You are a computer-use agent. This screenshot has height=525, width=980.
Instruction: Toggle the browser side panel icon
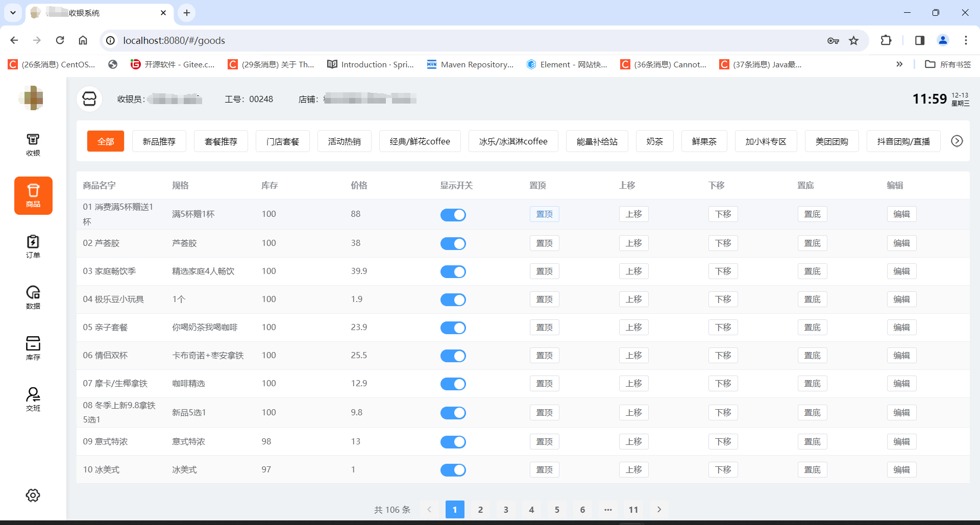[920, 40]
